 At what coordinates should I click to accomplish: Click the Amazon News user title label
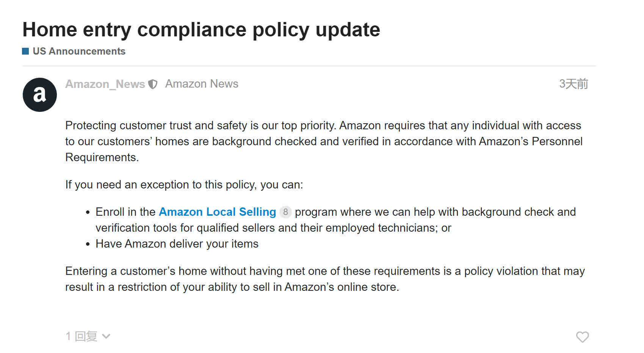[x=202, y=84]
